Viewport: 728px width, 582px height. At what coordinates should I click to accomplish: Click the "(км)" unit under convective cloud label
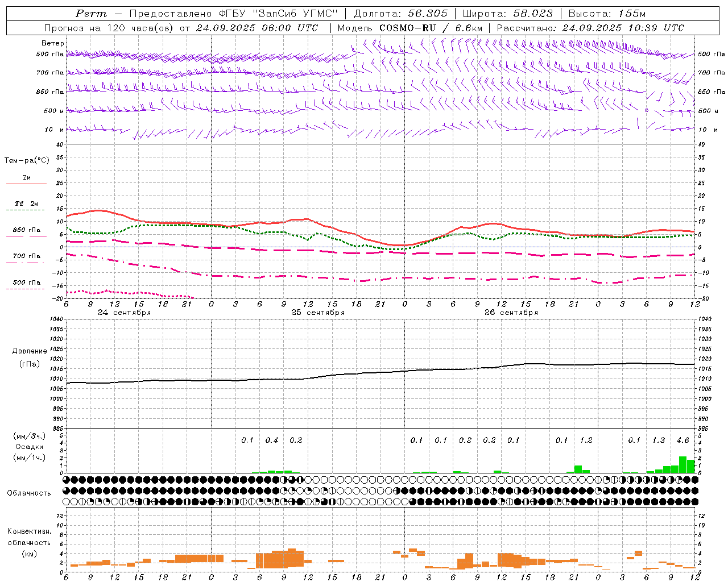point(29,554)
